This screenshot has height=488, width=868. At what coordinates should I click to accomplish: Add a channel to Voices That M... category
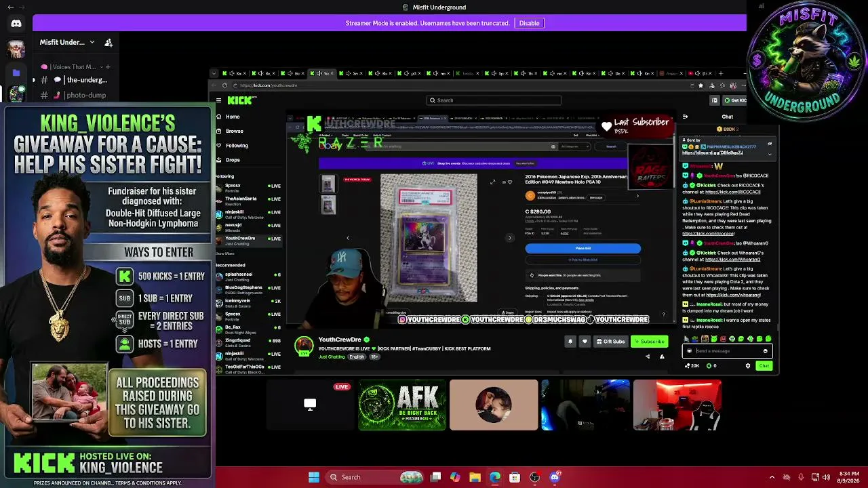107,66
